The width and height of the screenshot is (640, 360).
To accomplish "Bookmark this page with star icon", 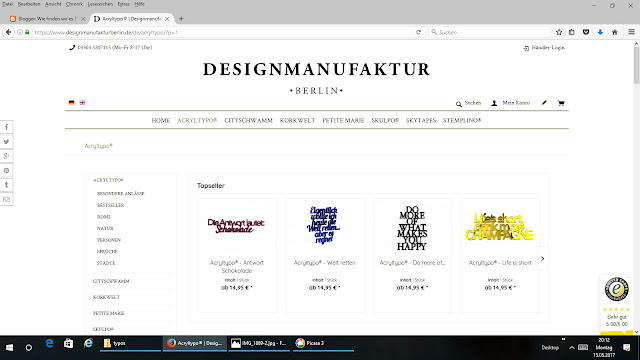I will pos(559,32).
